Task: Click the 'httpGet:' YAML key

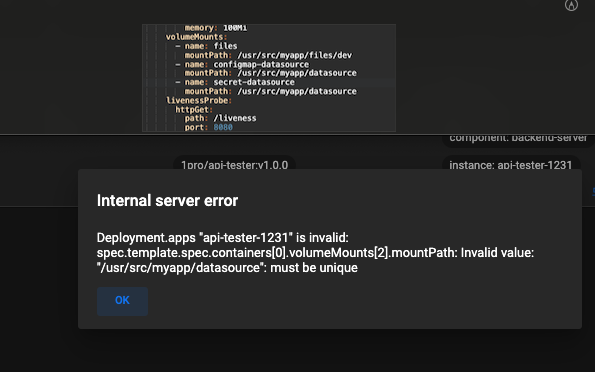Action: (x=194, y=110)
